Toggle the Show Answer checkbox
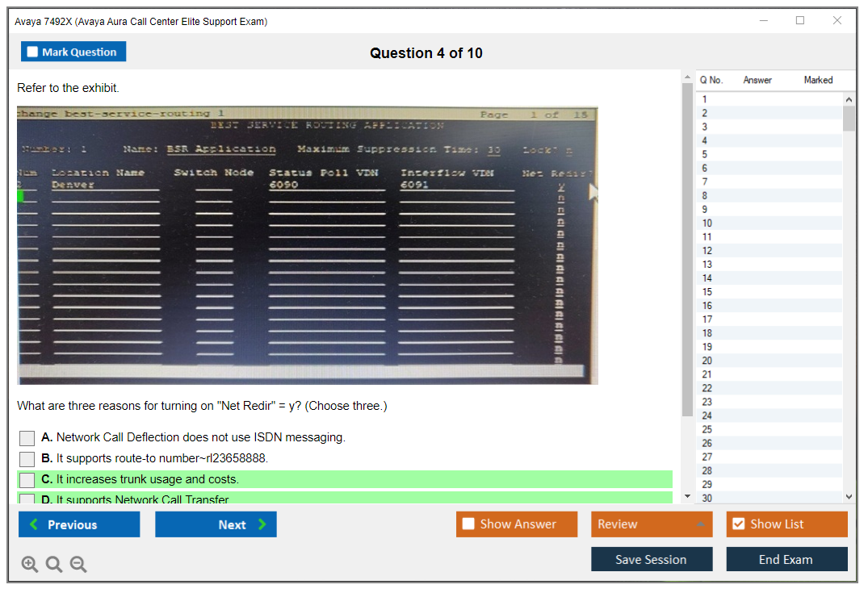The height and width of the screenshot is (593, 868). tap(468, 524)
